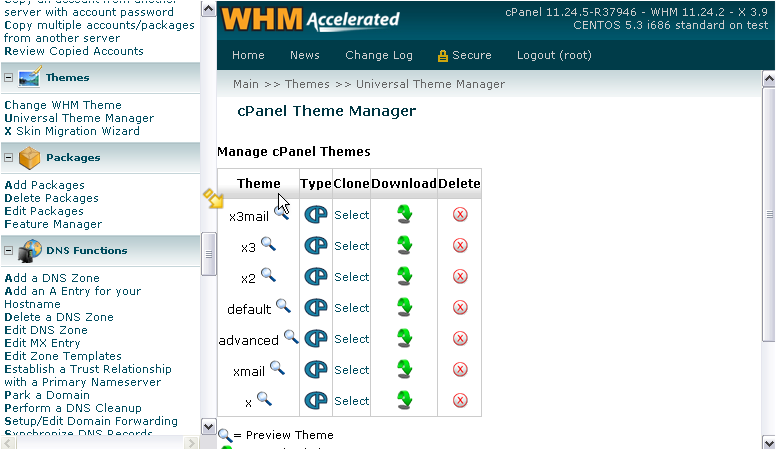The height and width of the screenshot is (450, 776).
Task: Download the xmail theme
Action: [404, 369]
